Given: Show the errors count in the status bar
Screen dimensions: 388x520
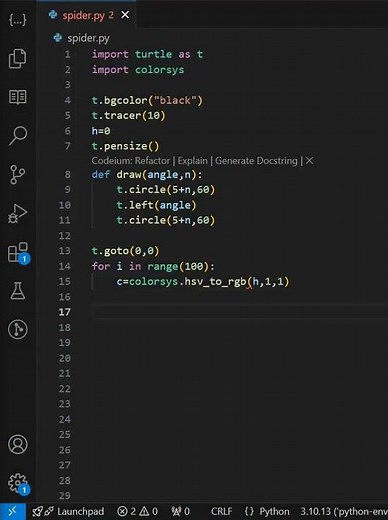Looking at the screenshot, I should click(x=127, y=511).
